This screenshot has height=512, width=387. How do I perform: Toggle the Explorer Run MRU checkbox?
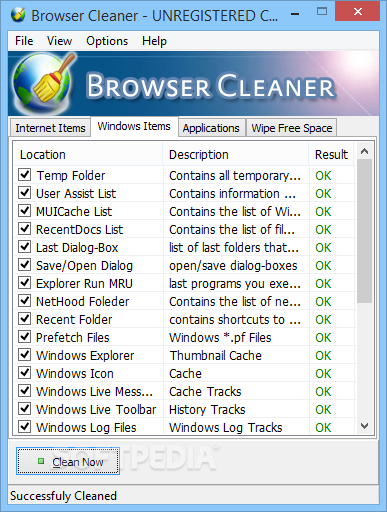coord(25,283)
